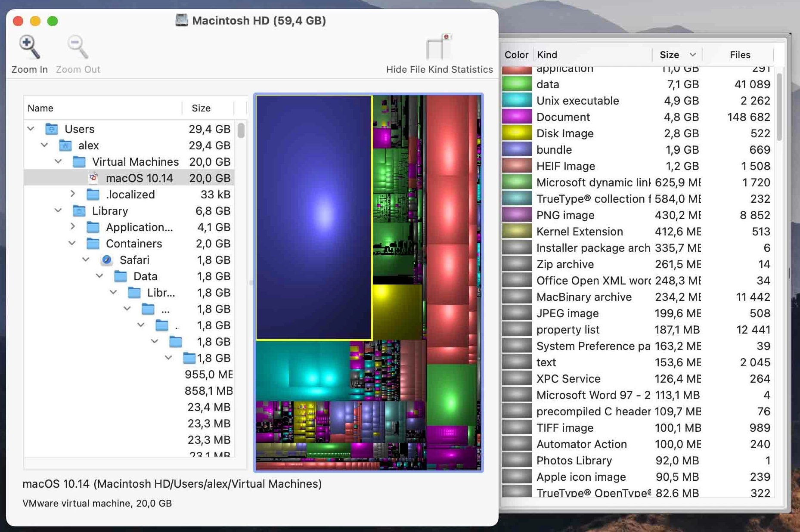Select the Microsoft dynamic link row

638,182
